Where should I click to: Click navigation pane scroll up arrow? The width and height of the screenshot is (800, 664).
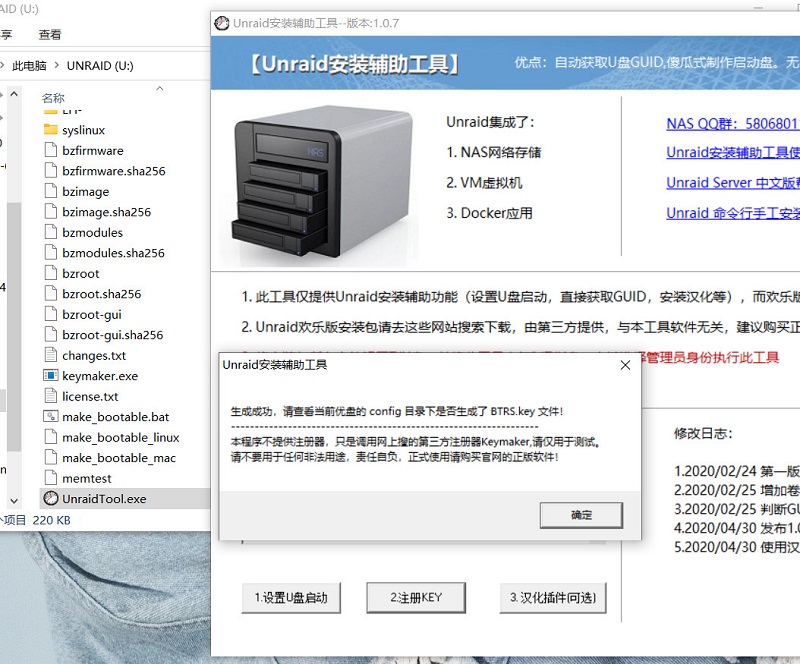tap(14, 94)
